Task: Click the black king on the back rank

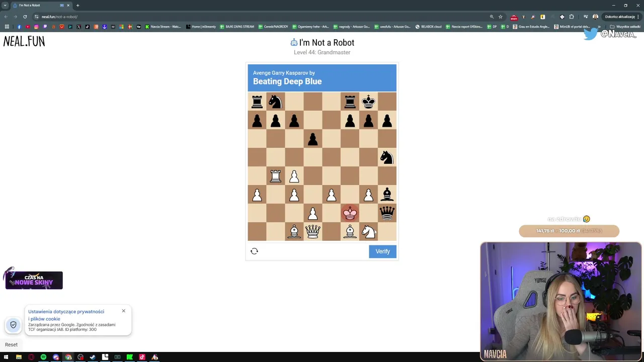Action: click(x=368, y=102)
